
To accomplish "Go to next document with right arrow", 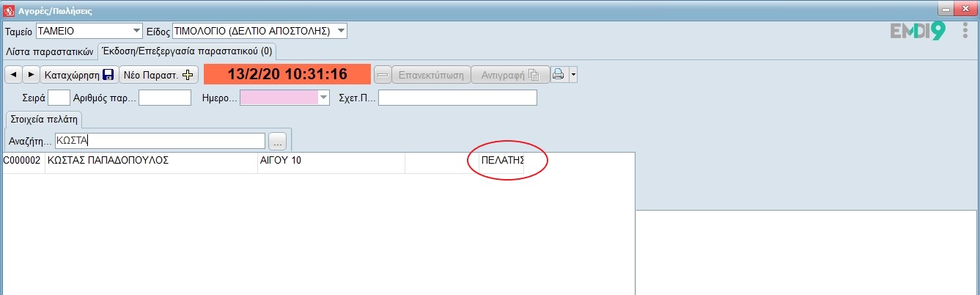I will tap(31, 74).
